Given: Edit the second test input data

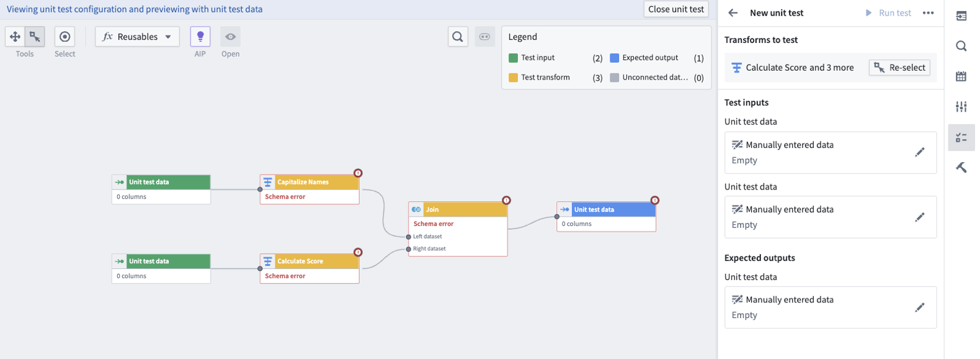Looking at the screenshot, I should (920, 217).
